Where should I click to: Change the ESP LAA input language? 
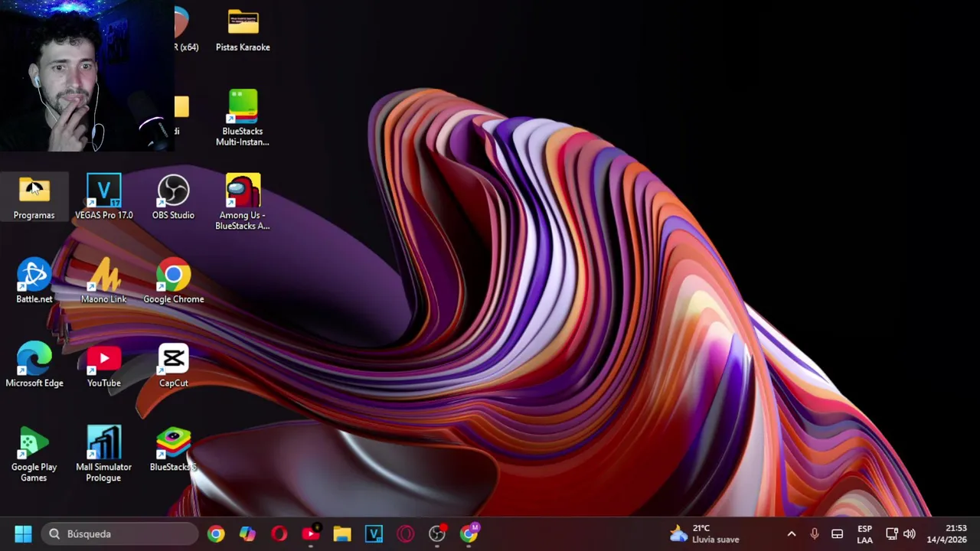point(864,533)
